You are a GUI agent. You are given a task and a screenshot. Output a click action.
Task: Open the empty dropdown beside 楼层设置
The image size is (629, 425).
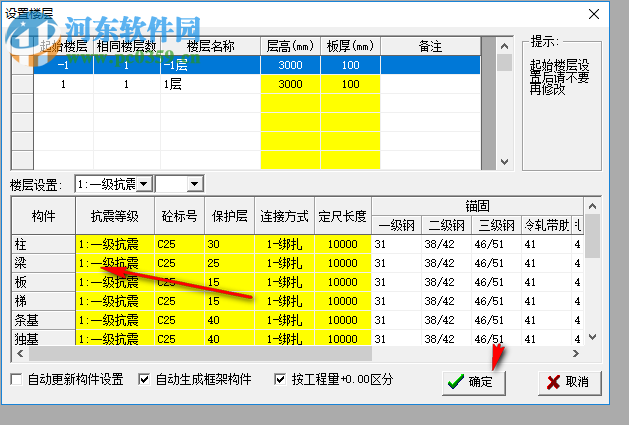pos(195,184)
